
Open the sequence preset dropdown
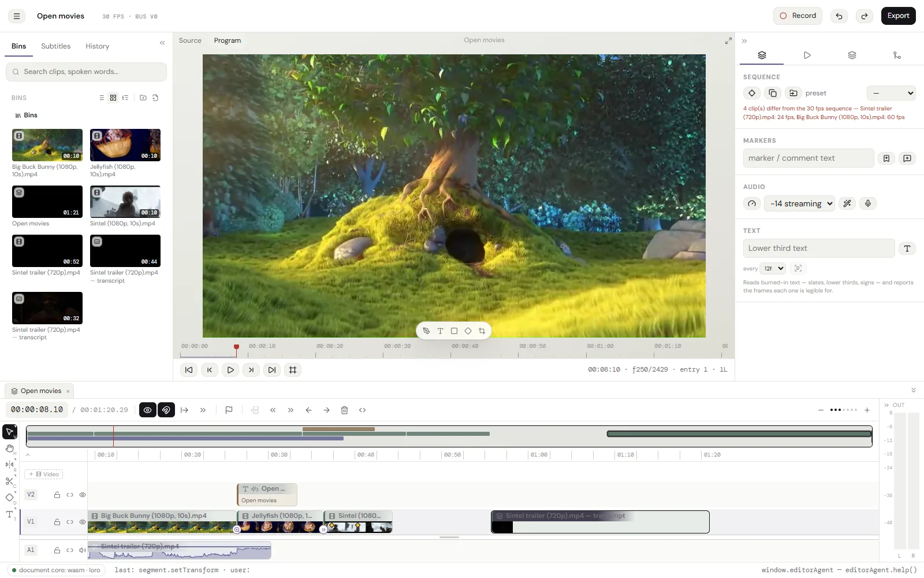point(891,93)
